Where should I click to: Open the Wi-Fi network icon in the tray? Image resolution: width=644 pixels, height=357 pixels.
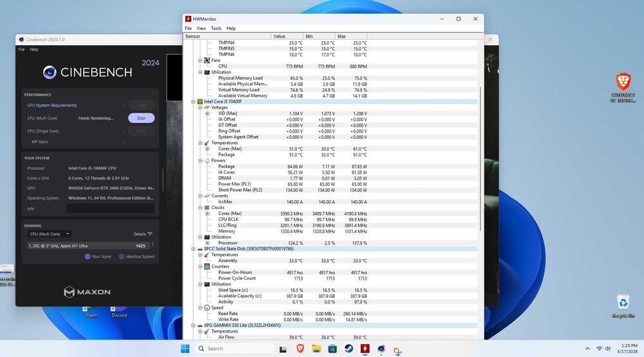599,349
